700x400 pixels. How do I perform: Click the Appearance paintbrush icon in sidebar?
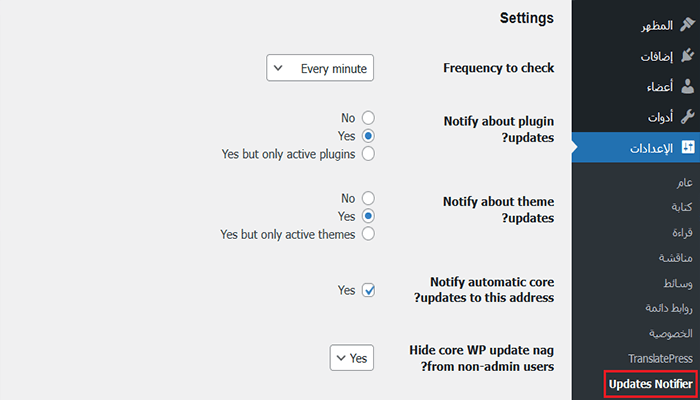pos(687,24)
